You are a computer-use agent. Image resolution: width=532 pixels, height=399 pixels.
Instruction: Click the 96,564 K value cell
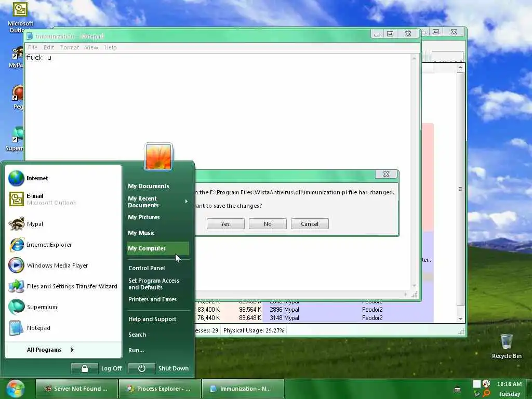pyautogui.click(x=250, y=310)
